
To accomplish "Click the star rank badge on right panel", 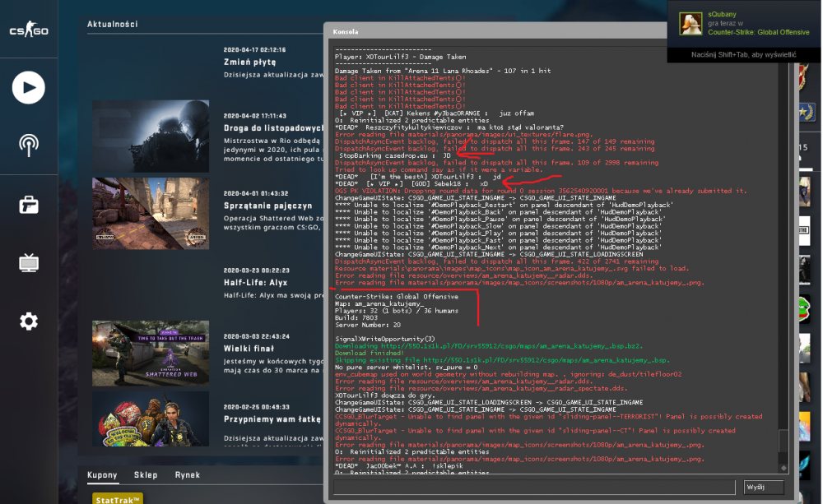I will 806,112.
